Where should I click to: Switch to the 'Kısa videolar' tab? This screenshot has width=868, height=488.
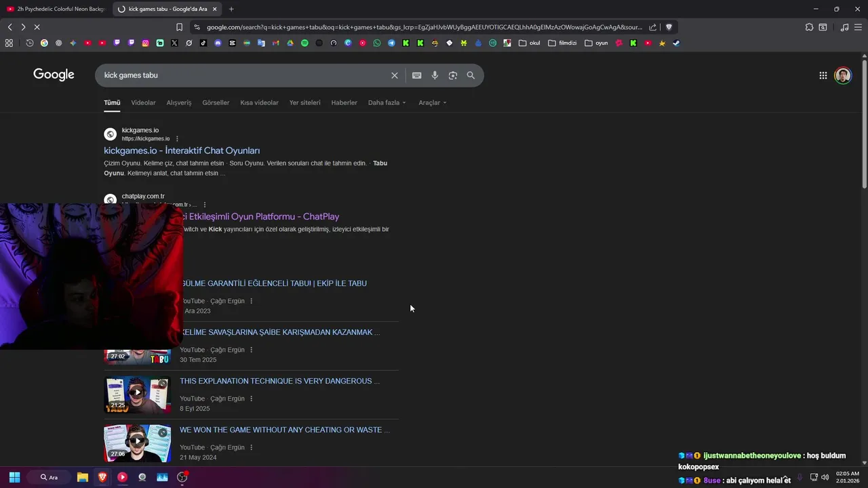(x=259, y=103)
